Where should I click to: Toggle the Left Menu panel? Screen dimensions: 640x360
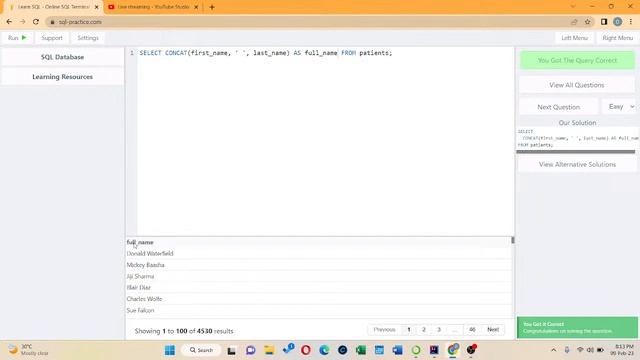pos(574,38)
